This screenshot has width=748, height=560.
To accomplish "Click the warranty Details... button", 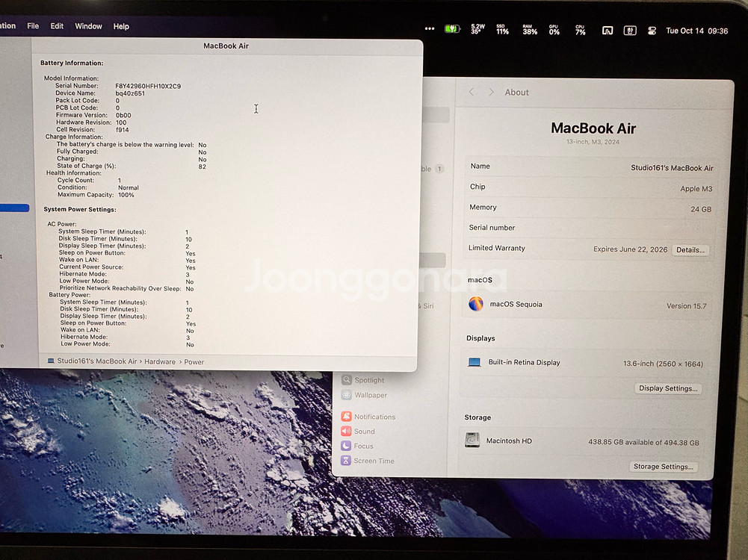I will click(x=690, y=250).
